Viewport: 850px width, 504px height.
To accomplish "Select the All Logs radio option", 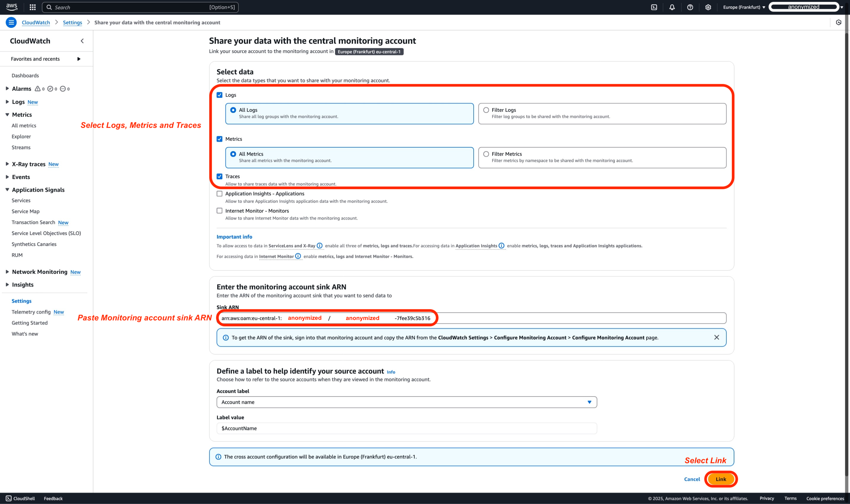I will pyautogui.click(x=233, y=110).
